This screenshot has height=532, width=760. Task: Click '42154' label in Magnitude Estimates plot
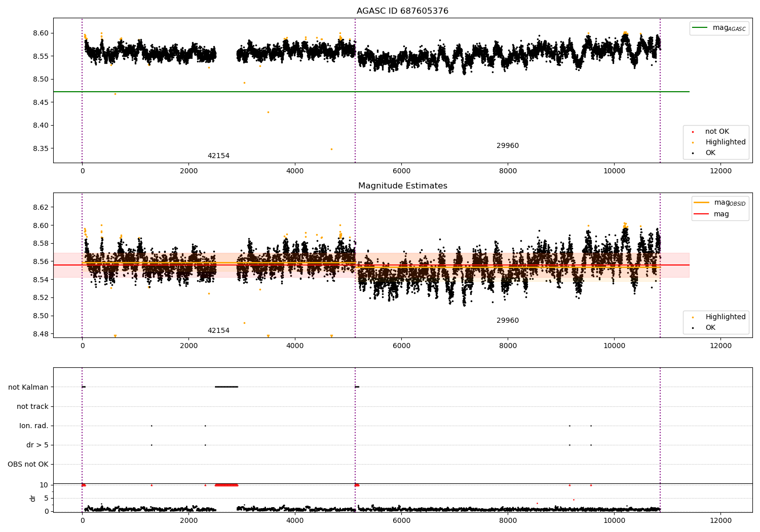218,331
